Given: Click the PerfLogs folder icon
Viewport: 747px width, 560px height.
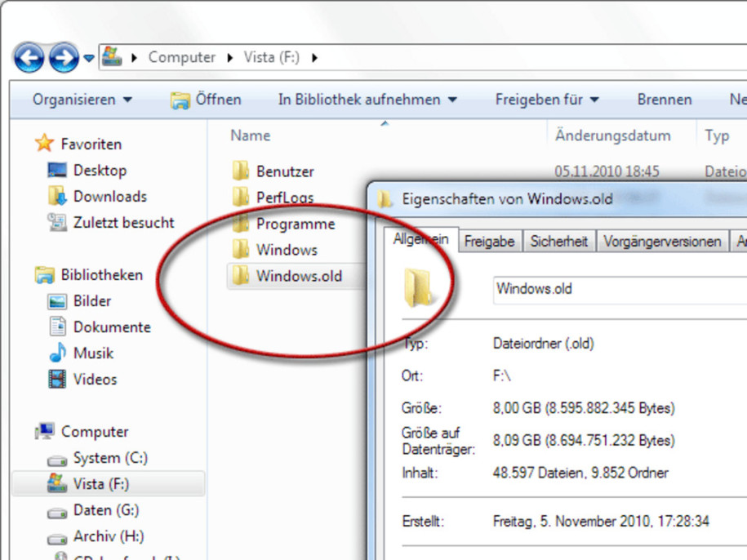Looking at the screenshot, I should click(241, 196).
